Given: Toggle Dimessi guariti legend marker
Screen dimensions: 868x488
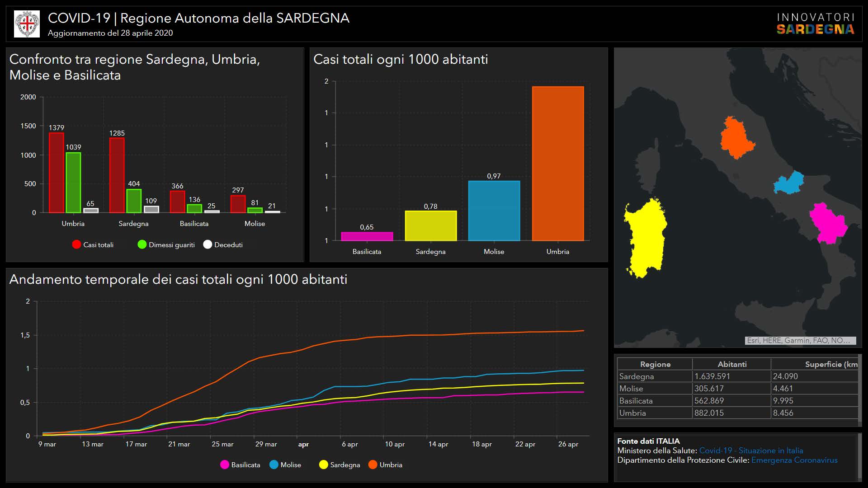Looking at the screenshot, I should [x=142, y=244].
